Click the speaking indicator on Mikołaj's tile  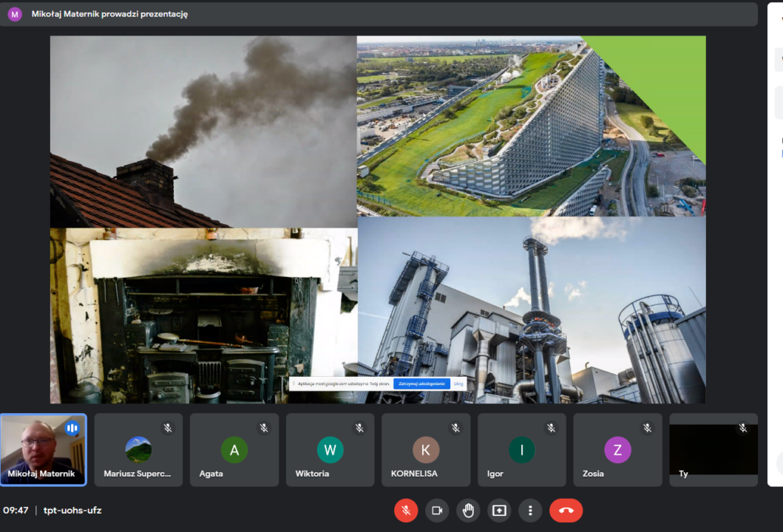pyautogui.click(x=72, y=428)
